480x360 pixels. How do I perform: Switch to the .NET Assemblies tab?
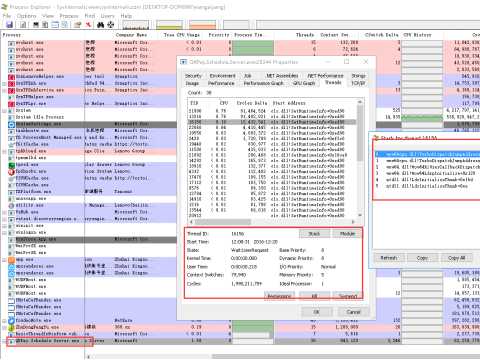(x=282, y=76)
